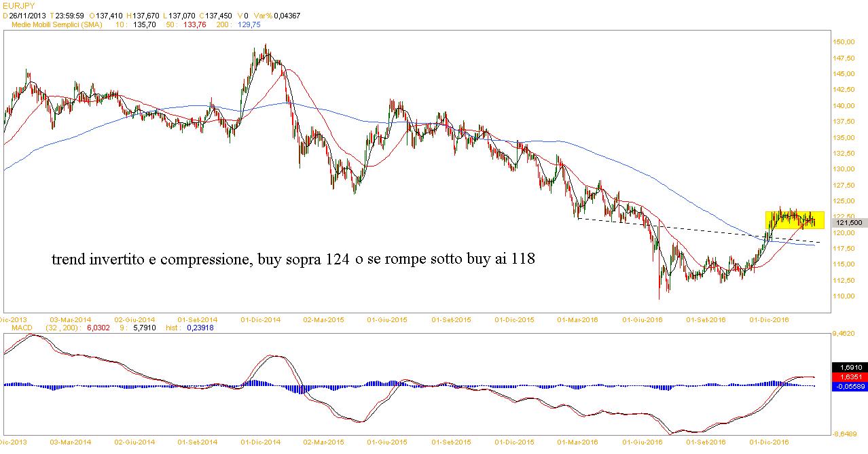
Task: Click the EURJPY symbol title
Action: coord(18,5)
